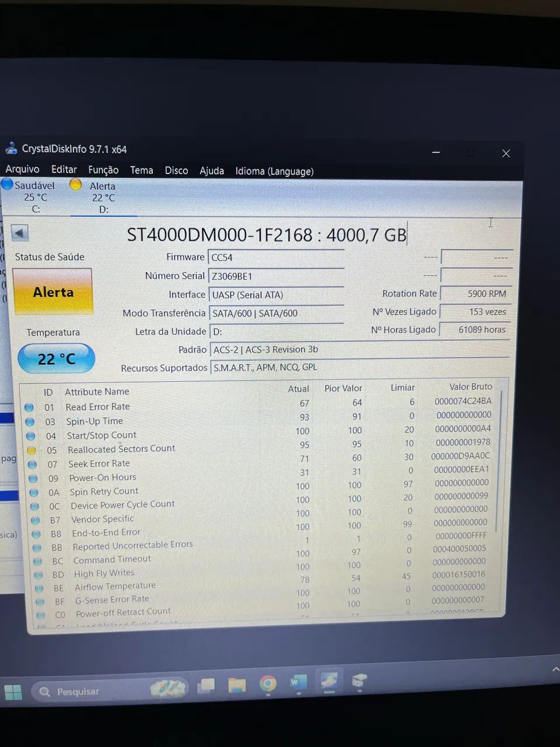
Task: Click the Nº Vezes Ligado value 153 vezes
Action: [x=475, y=312]
